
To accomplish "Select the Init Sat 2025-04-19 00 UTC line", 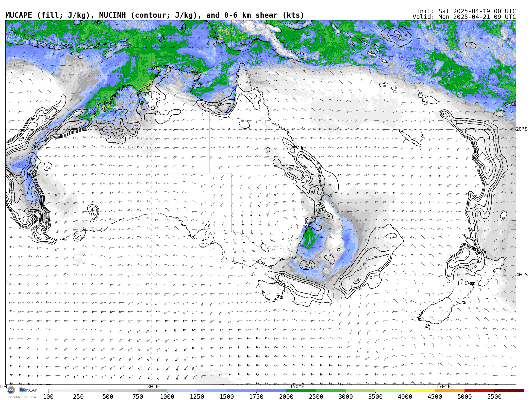I will point(466,11).
